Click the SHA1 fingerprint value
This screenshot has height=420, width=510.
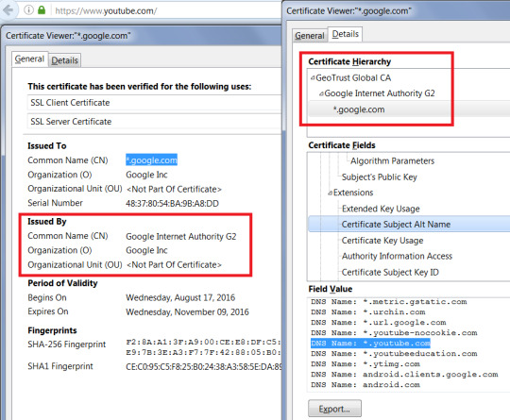(204, 367)
